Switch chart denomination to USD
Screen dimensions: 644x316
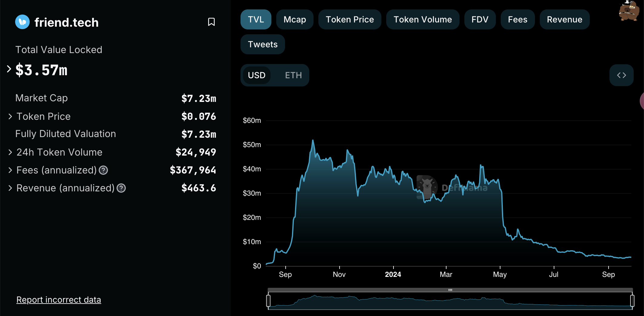pos(257,75)
